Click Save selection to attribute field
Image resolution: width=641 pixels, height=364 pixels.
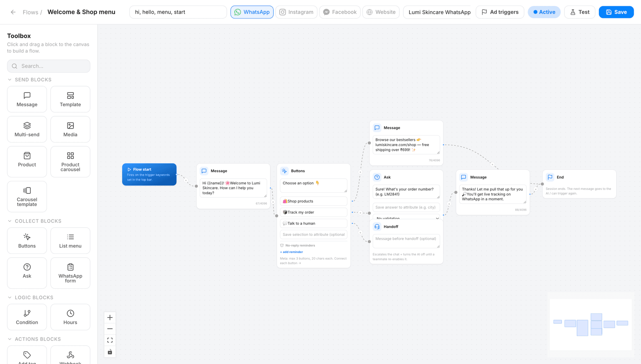point(314,235)
